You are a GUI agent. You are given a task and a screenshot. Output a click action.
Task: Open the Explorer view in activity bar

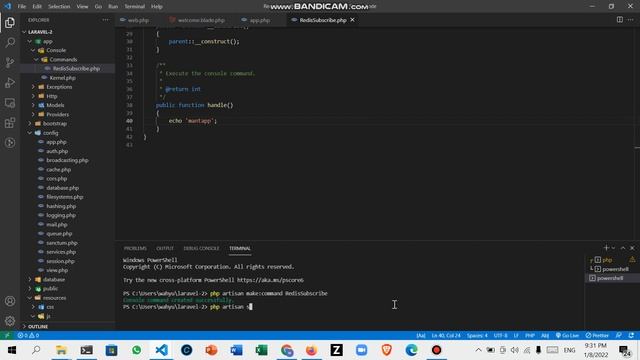(x=10, y=22)
